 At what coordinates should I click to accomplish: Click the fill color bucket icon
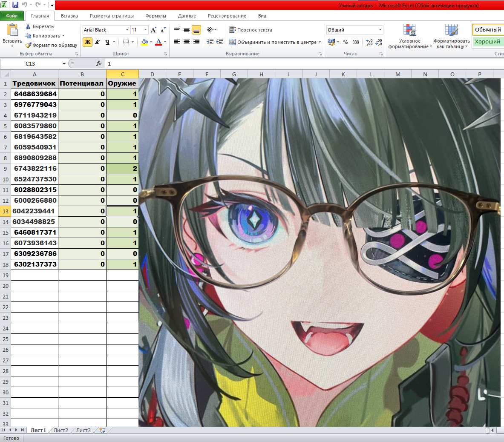coord(145,42)
